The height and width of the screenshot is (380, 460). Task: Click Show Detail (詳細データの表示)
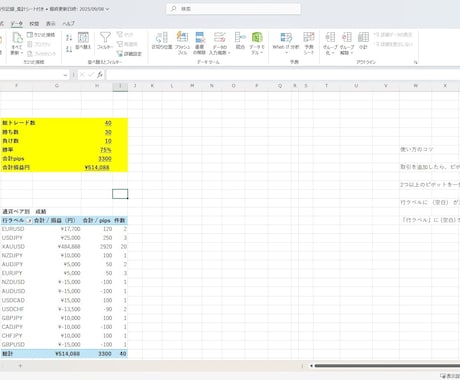coord(393,35)
